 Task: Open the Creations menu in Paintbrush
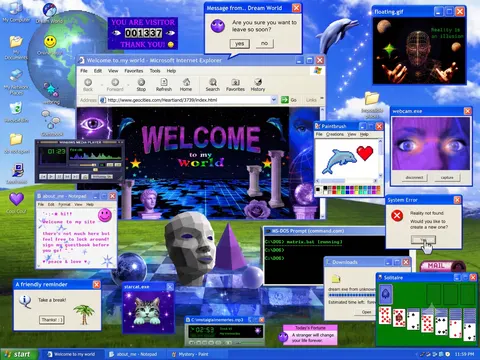click(x=335, y=134)
